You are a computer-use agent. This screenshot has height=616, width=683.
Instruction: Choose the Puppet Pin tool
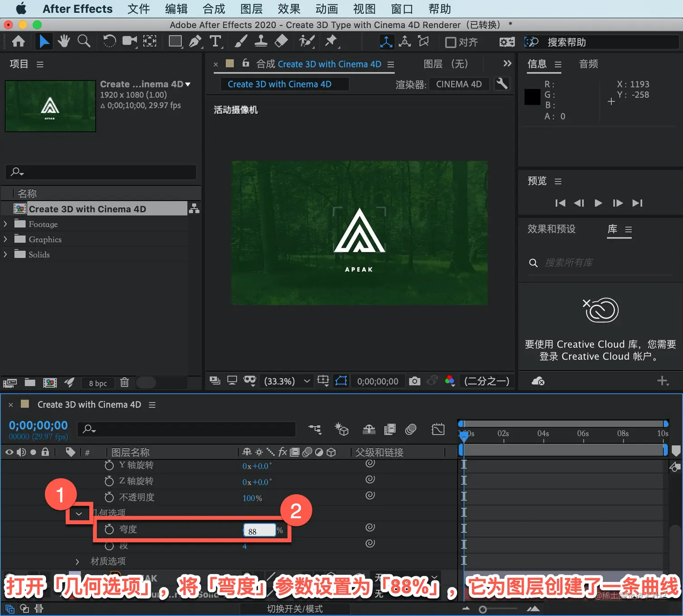tap(331, 42)
